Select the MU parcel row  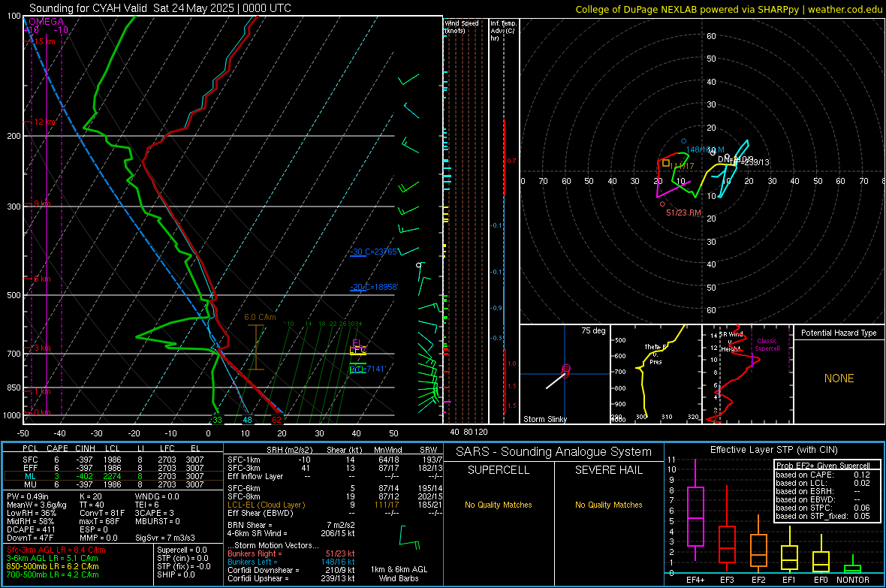click(x=112, y=484)
